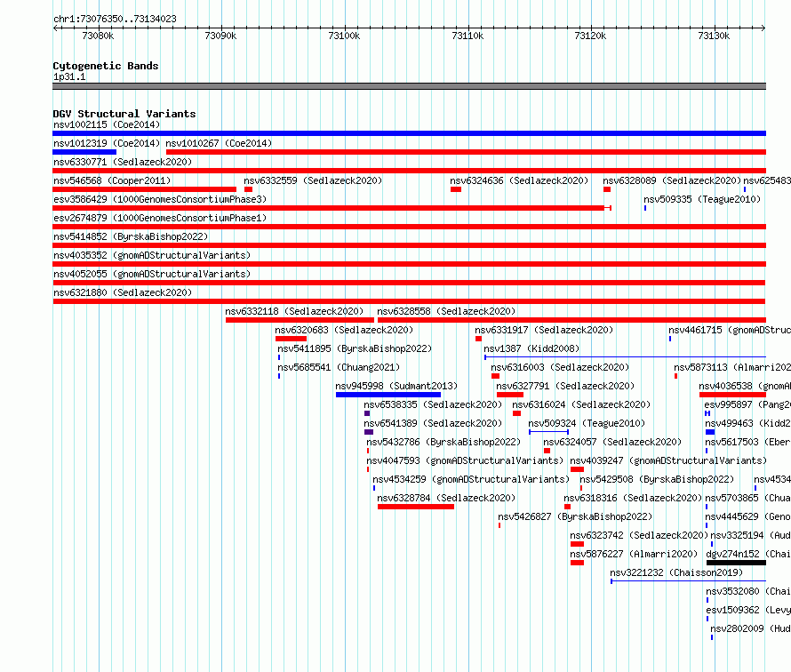
Task: Click nsv509335 (Teague2010) label
Action: (x=702, y=199)
